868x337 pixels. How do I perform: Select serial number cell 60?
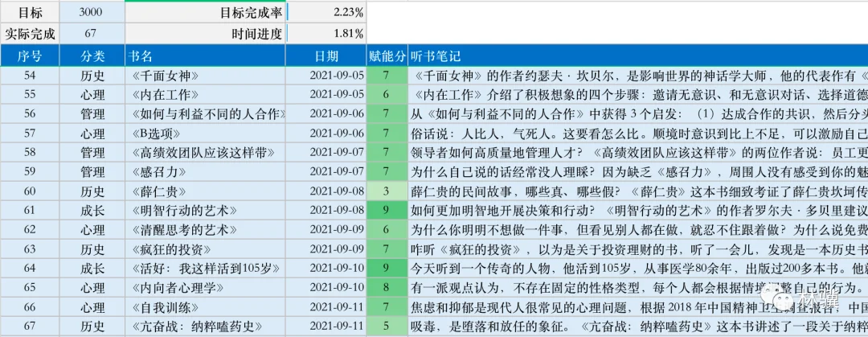coord(30,191)
